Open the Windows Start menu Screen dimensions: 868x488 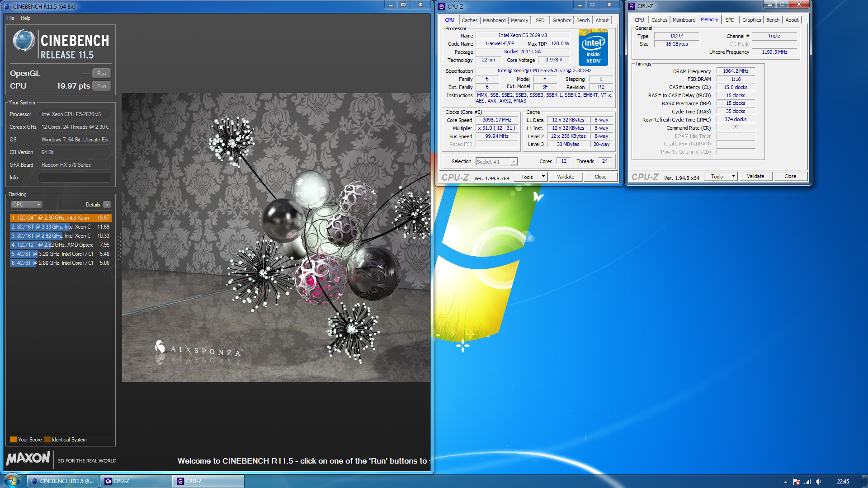pyautogui.click(x=12, y=481)
